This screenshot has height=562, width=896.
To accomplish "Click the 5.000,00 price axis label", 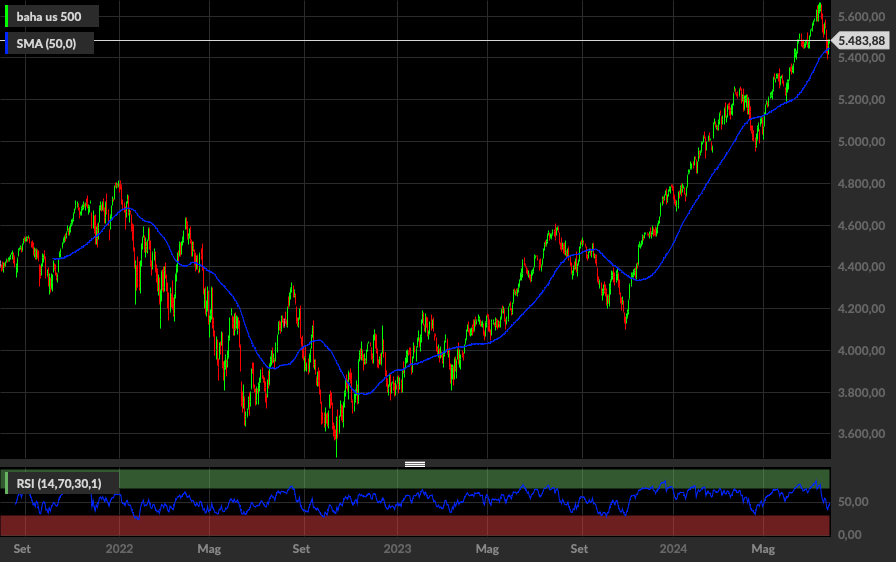I will (861, 142).
